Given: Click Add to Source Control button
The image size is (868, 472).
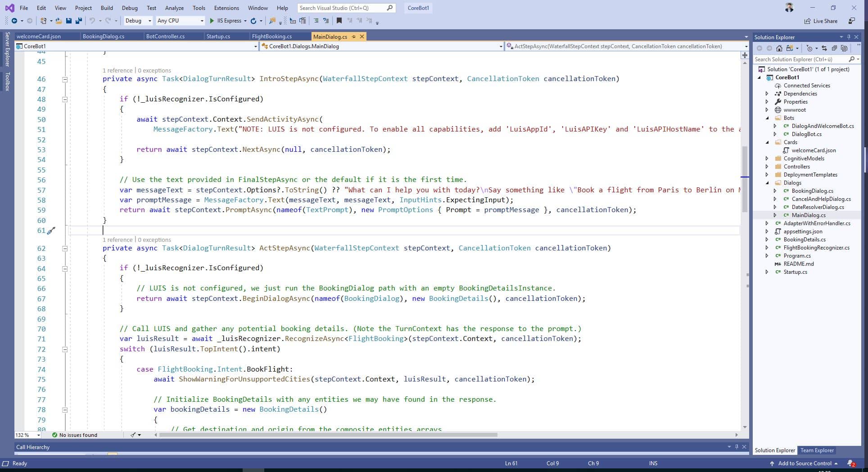Looking at the screenshot, I should pyautogui.click(x=804, y=463).
